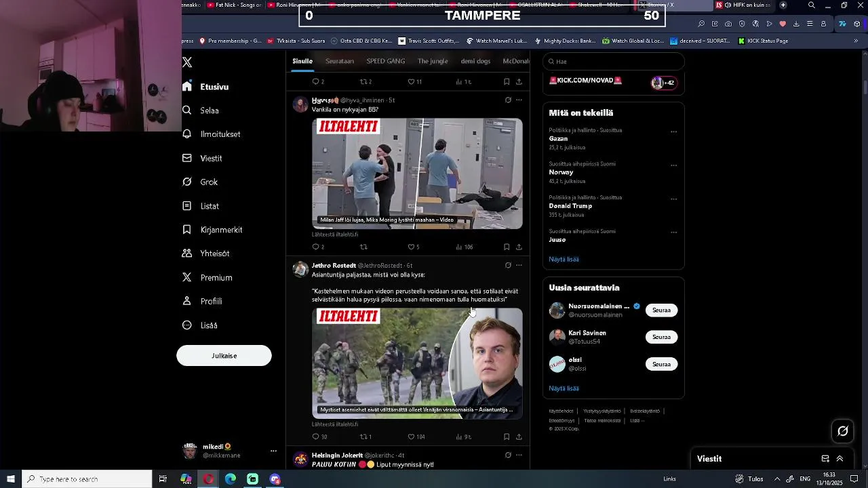Click Windows taskbar search box
868x488 pixels.
pos(87,479)
